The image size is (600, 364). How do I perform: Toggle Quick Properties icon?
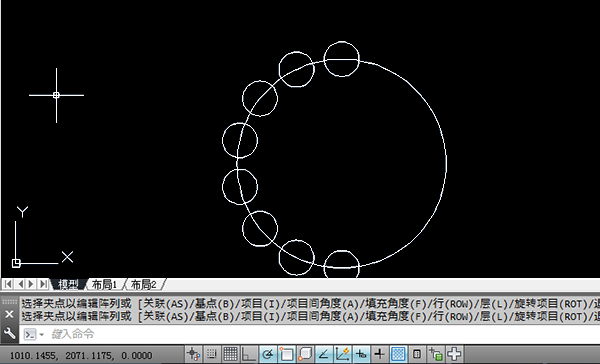417,354
